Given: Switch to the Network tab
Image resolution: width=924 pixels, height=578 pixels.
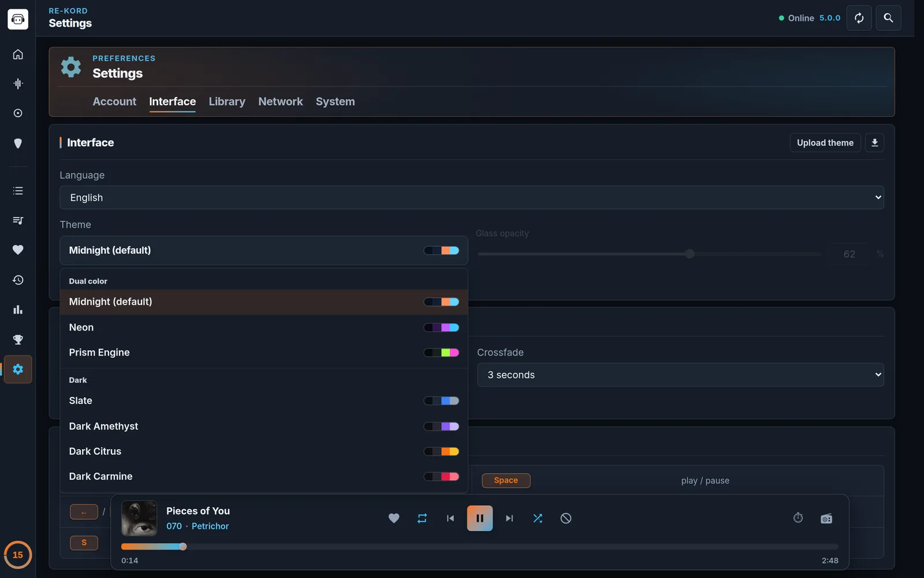Looking at the screenshot, I should pyautogui.click(x=281, y=102).
